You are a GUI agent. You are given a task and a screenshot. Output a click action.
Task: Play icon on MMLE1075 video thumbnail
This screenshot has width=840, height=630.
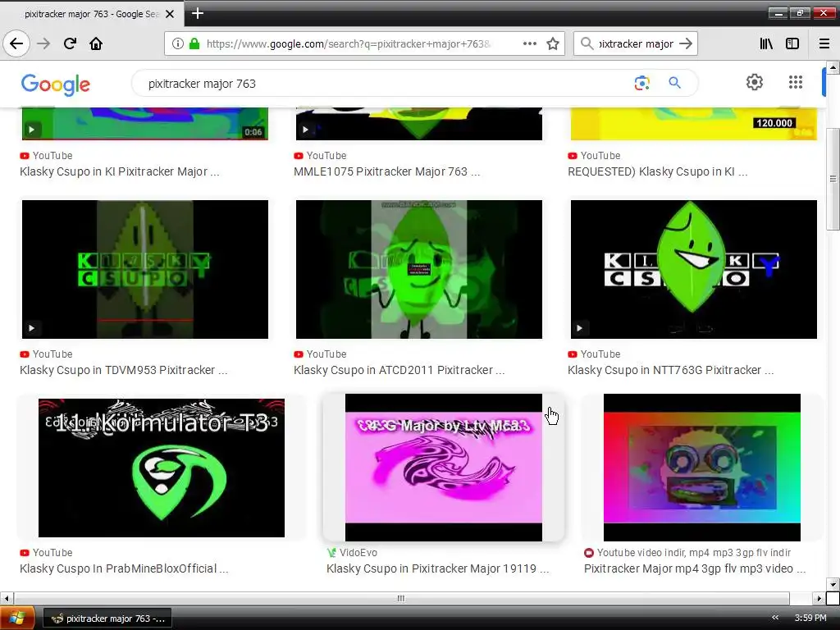point(305,130)
